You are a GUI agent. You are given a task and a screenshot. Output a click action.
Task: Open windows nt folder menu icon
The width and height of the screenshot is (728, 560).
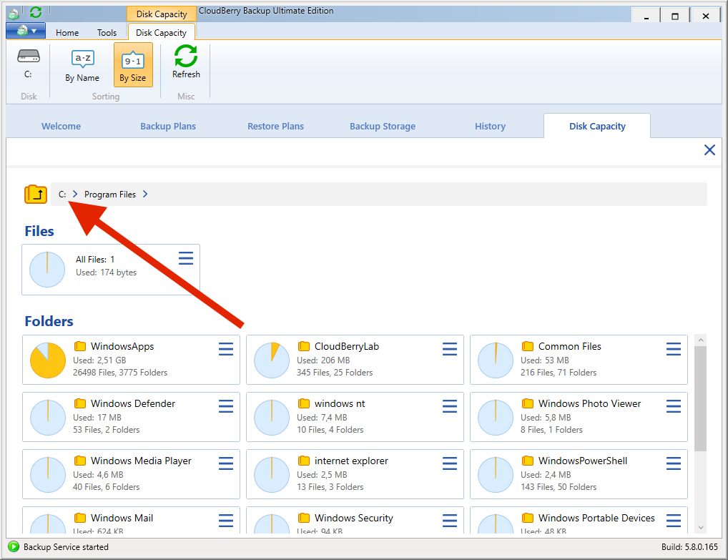coord(450,406)
